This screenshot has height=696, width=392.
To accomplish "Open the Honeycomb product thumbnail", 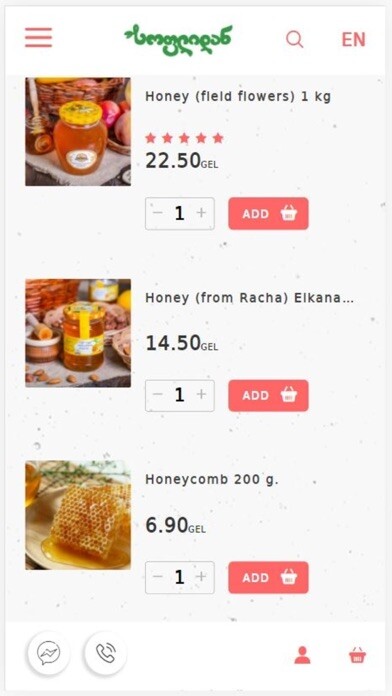I will (x=78, y=515).
